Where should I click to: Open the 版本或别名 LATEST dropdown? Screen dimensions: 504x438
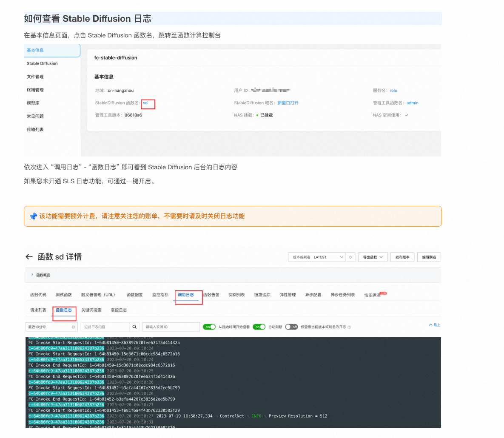click(317, 257)
